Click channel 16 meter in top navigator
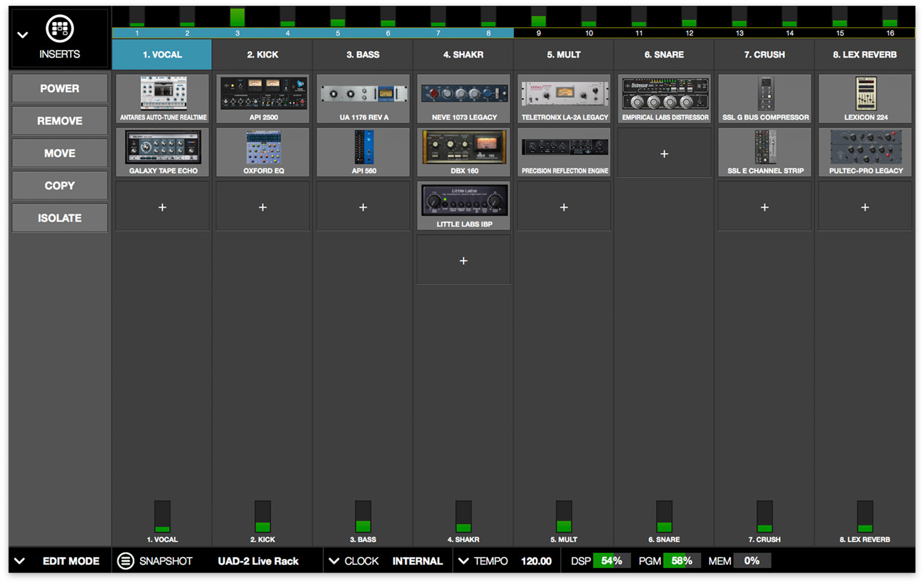The height and width of the screenshot is (583, 924). (890, 17)
